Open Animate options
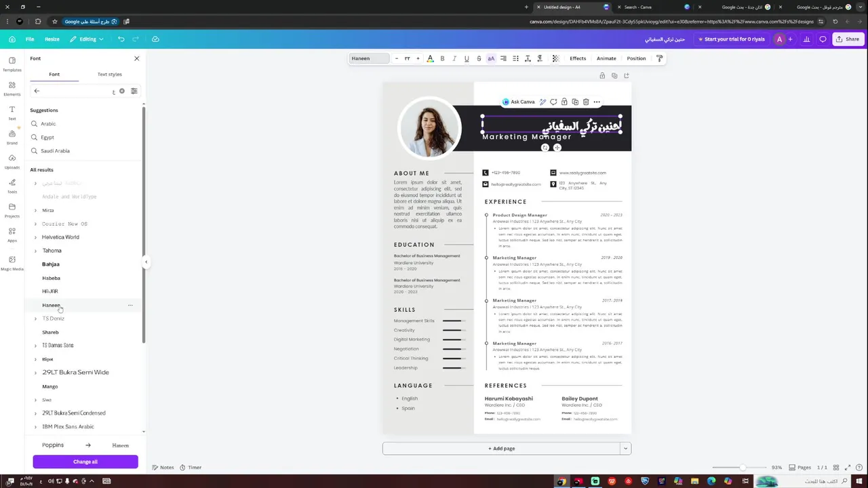Screen dimensions: 868x488 606,58
